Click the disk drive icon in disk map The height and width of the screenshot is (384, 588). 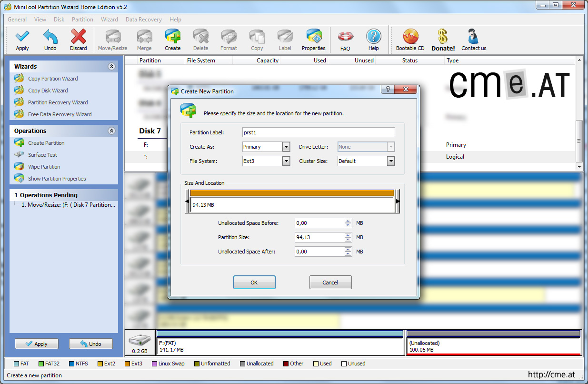[x=140, y=340]
